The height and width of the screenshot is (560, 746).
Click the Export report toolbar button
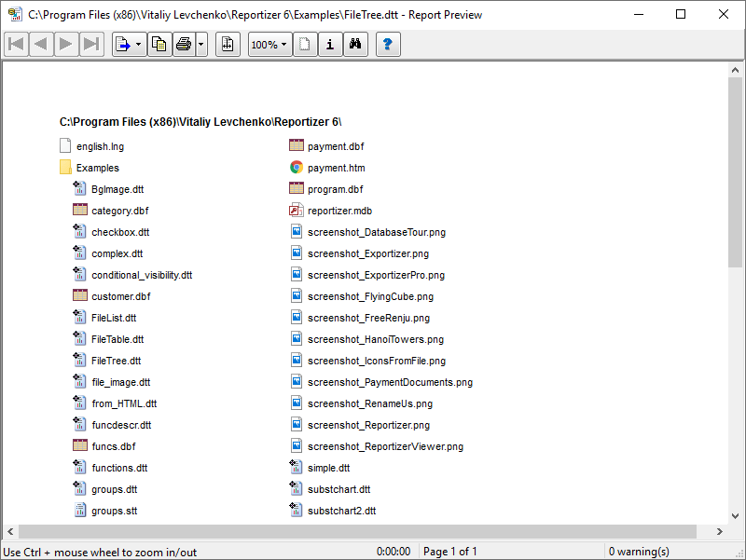tap(124, 44)
